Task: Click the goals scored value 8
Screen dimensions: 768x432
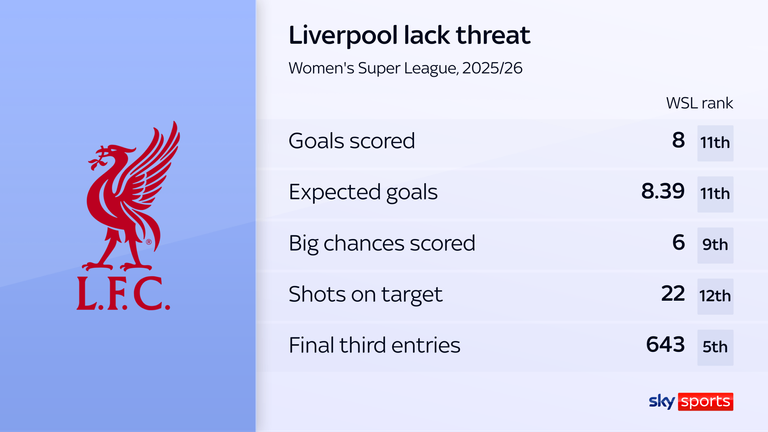Action: (x=679, y=142)
